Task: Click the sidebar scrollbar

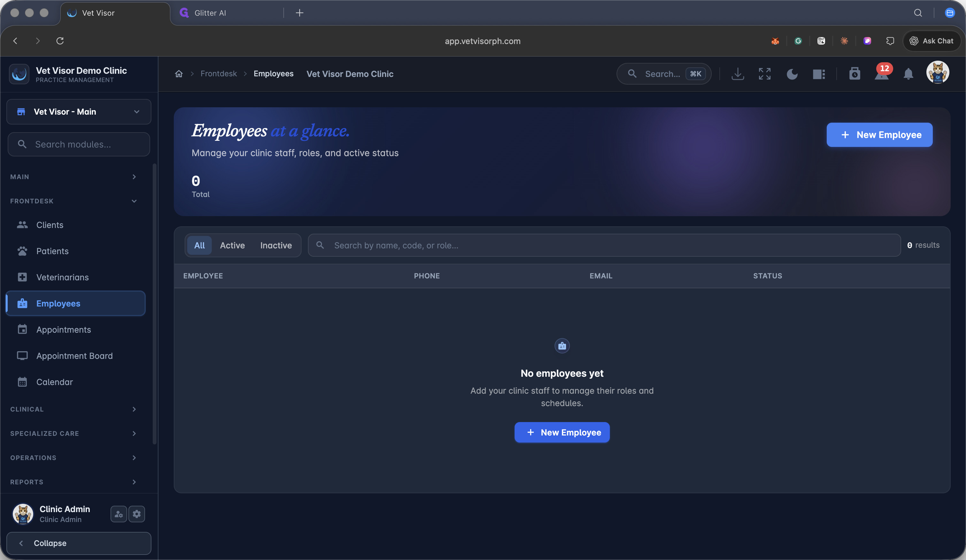Action: pos(155,304)
